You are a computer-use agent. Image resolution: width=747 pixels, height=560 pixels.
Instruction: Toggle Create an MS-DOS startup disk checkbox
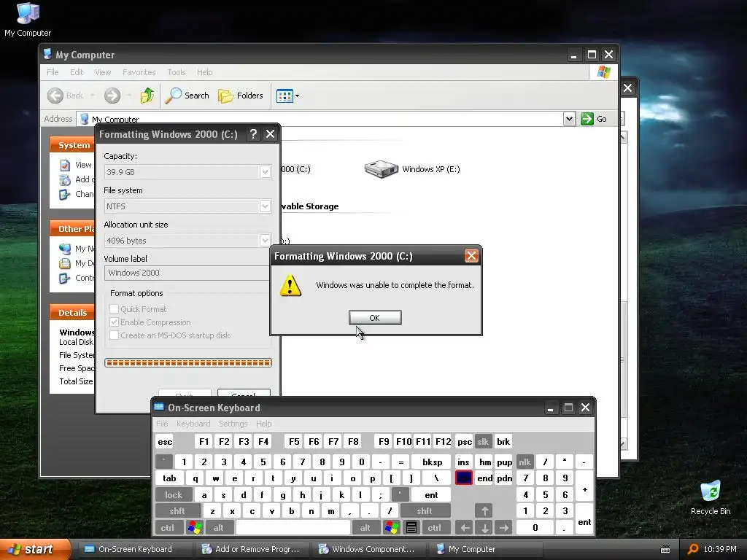(x=115, y=335)
